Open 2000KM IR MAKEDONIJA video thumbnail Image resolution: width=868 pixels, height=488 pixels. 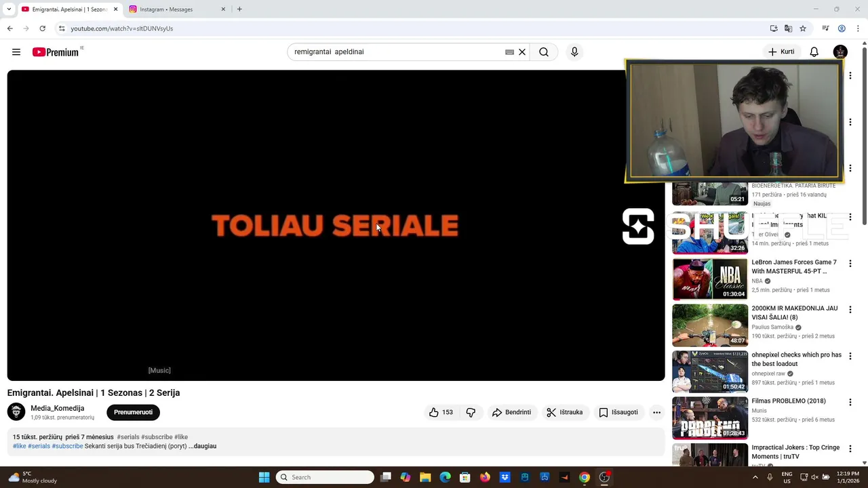coord(709,325)
